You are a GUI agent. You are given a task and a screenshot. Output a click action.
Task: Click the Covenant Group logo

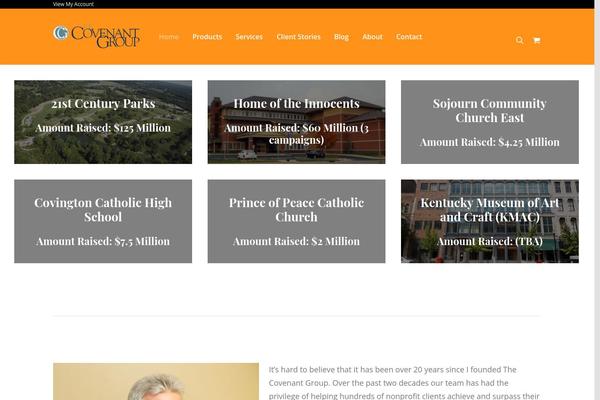pyautogui.click(x=96, y=37)
